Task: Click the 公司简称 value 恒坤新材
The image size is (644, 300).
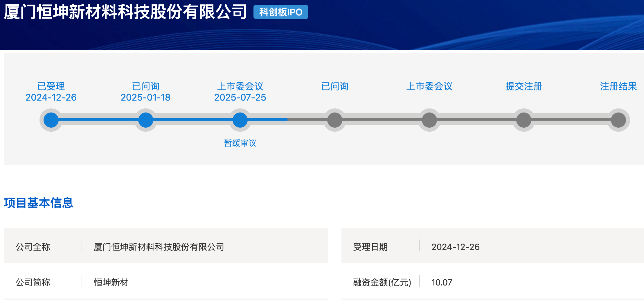Action: tap(111, 282)
